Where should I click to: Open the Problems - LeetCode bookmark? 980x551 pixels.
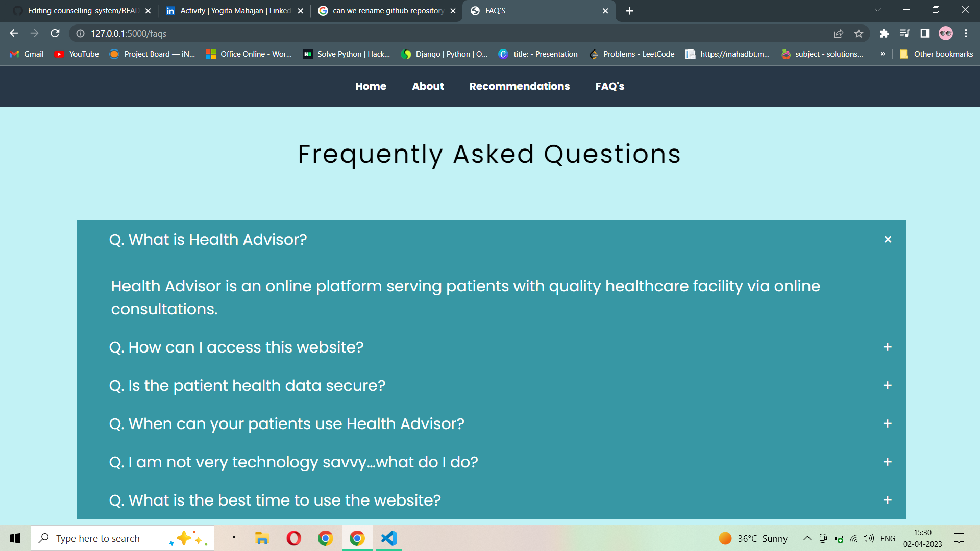pyautogui.click(x=631, y=54)
